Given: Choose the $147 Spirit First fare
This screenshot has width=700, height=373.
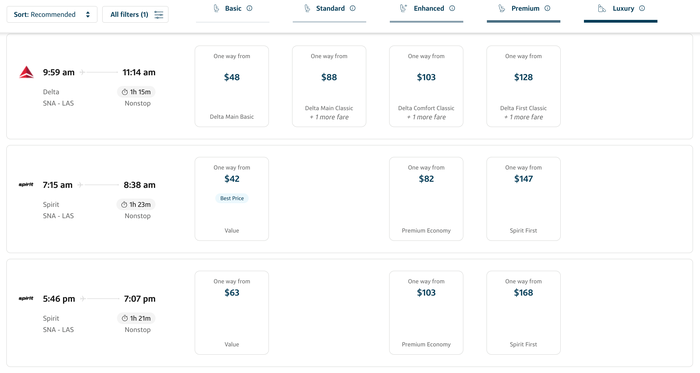Looking at the screenshot, I should tap(523, 199).
